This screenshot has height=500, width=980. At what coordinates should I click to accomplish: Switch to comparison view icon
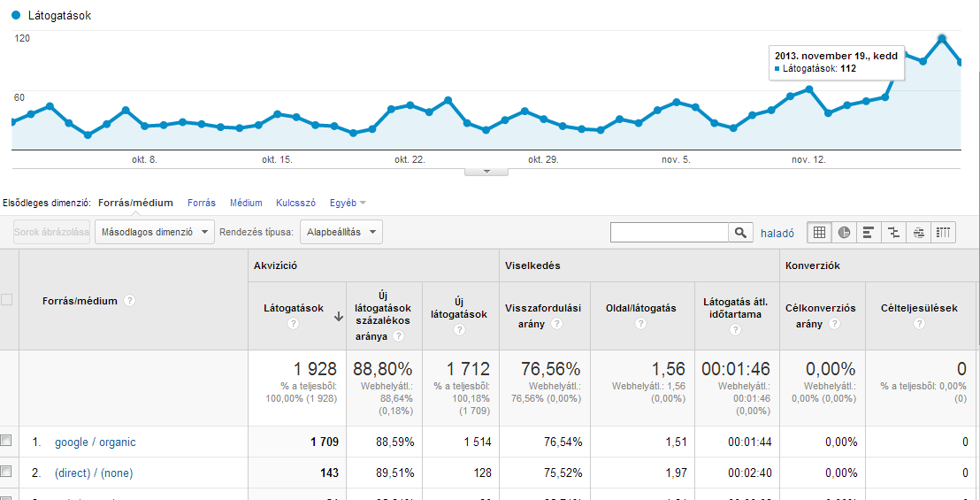tap(893, 233)
